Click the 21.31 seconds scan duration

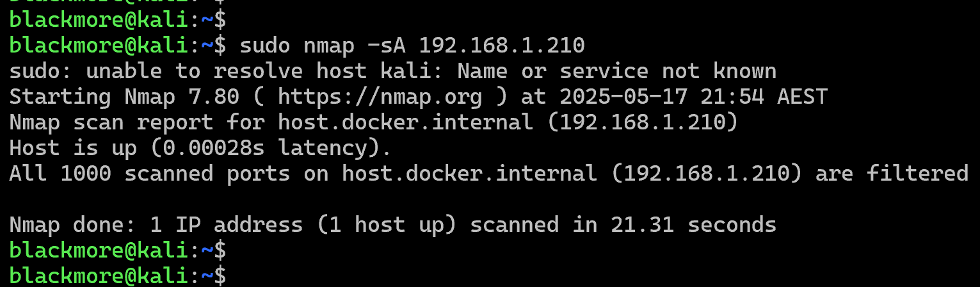pos(693,225)
